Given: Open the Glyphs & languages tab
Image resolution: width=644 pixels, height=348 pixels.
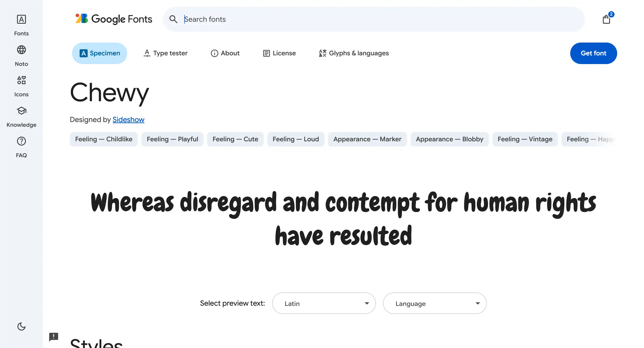Looking at the screenshot, I should 354,53.
